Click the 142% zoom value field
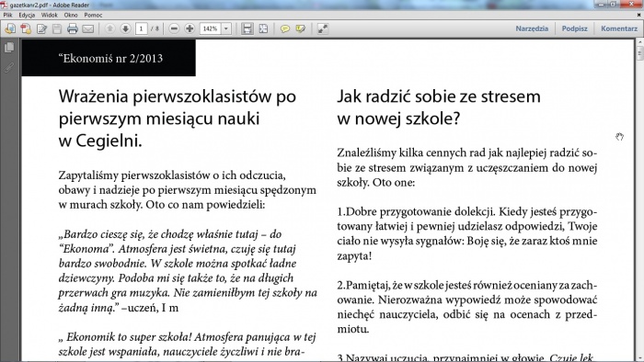 (x=211, y=28)
